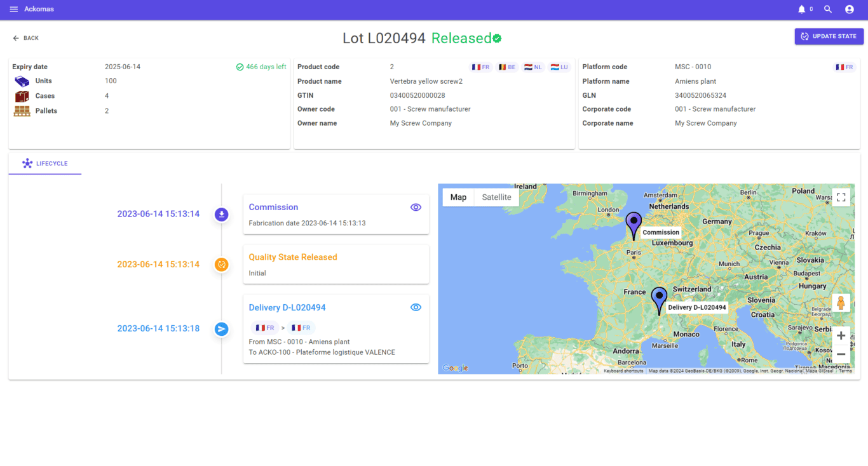Click the 466 days left indicator
Viewport: 868px width, 466px height.
pos(261,67)
